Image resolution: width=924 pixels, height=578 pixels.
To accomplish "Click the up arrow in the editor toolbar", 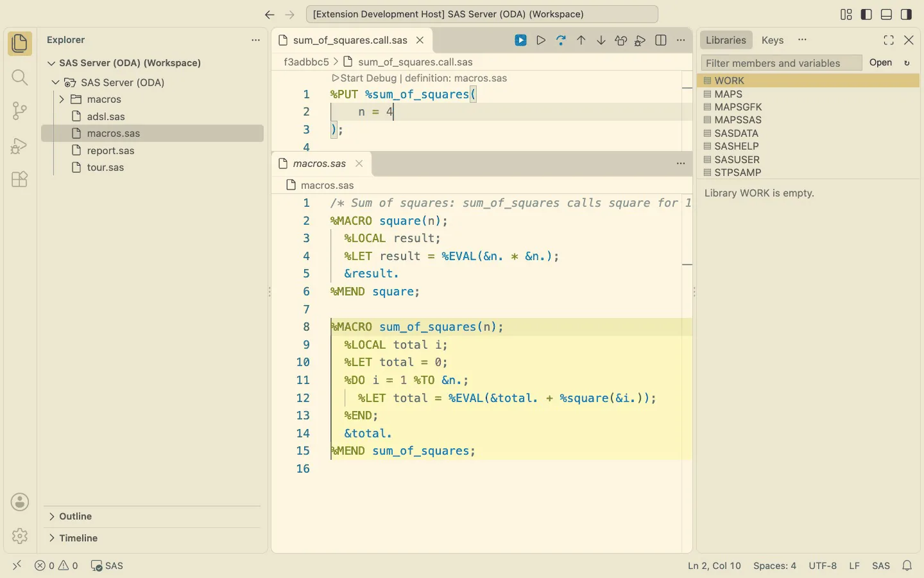I will pyautogui.click(x=581, y=40).
